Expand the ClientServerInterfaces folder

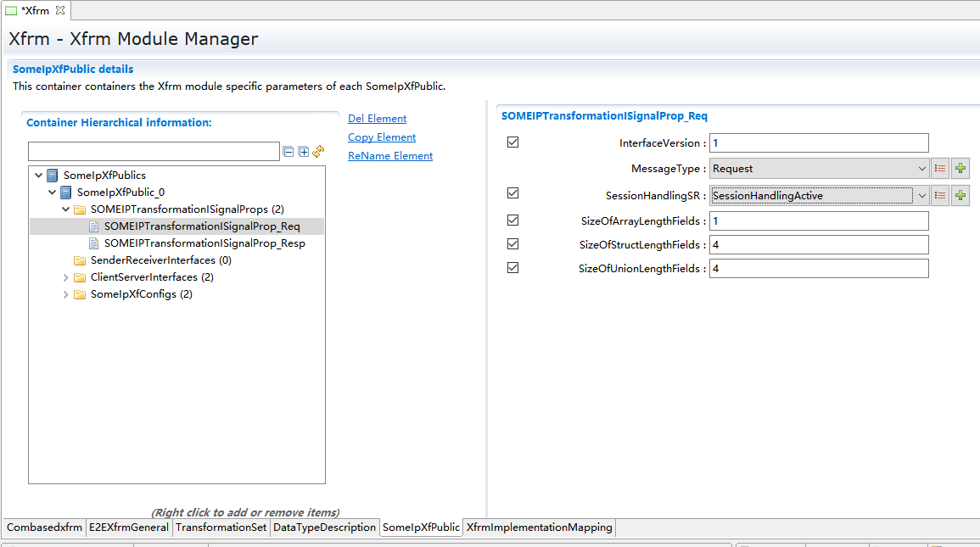tap(67, 277)
